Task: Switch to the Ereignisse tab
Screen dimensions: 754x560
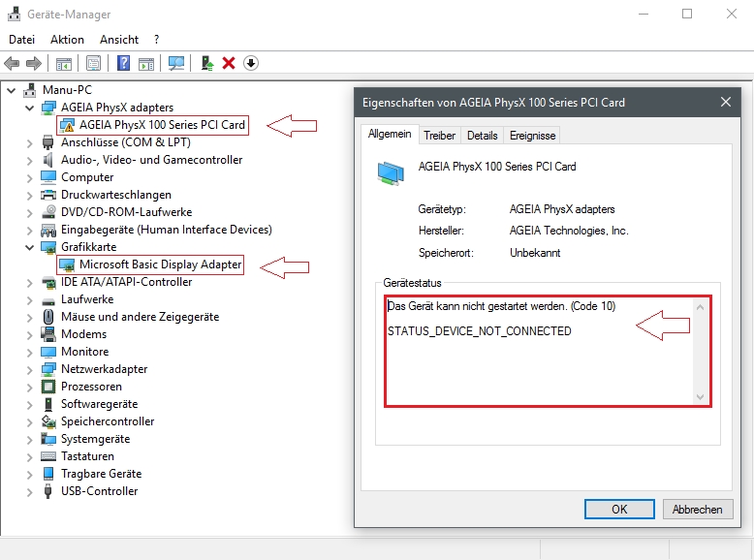Action: pos(532,136)
